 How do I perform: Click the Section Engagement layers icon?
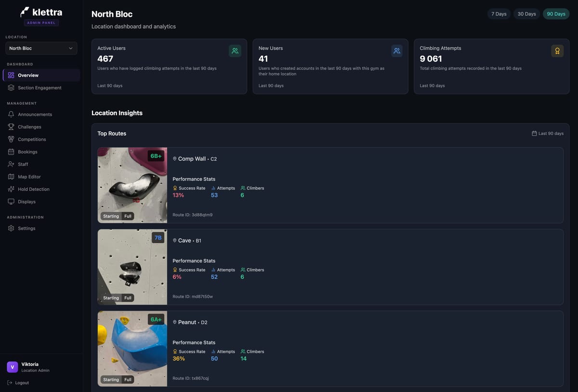11,88
